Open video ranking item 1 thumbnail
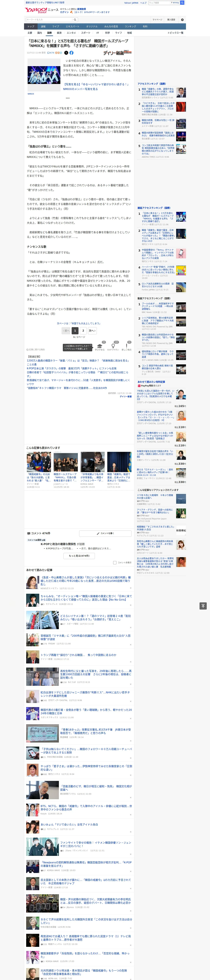The image size is (210, 980). (181, 307)
